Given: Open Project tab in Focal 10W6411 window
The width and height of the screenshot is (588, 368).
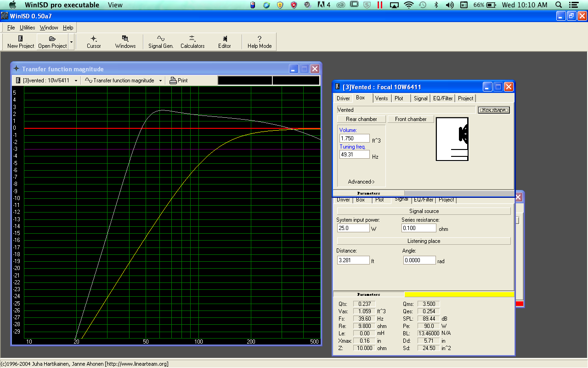Looking at the screenshot, I should 465,98.
